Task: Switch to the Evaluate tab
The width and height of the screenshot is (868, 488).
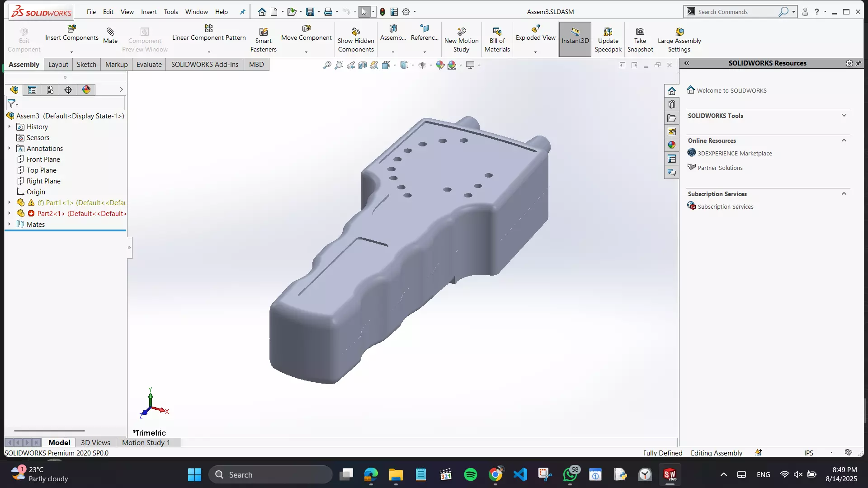Action: [149, 65]
